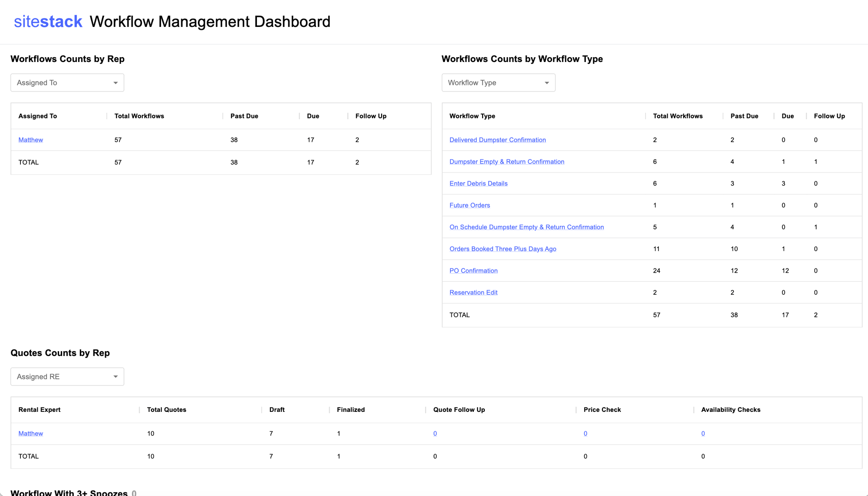Open On Schedule Dumpster Empty & Return Confirmation
Screen dimensions: 868x496
pos(526,227)
